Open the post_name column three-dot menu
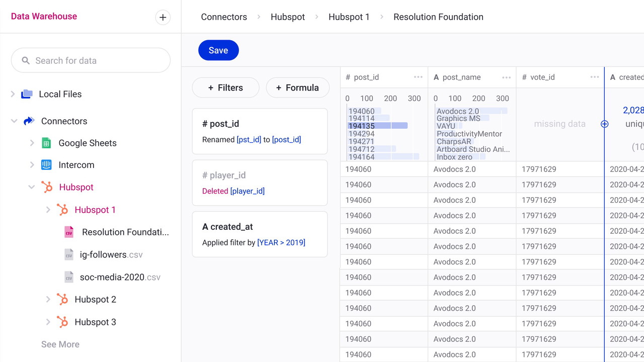This screenshot has width=644, height=362. (506, 77)
